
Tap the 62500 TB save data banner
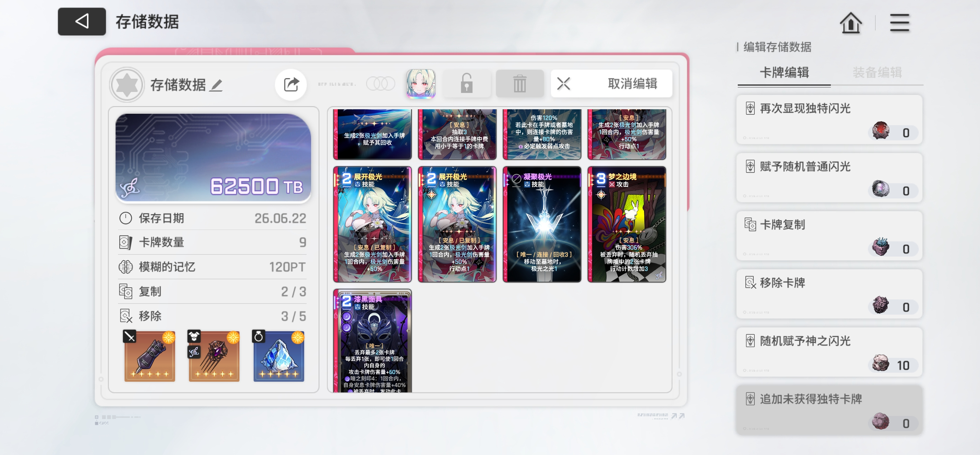(214, 158)
